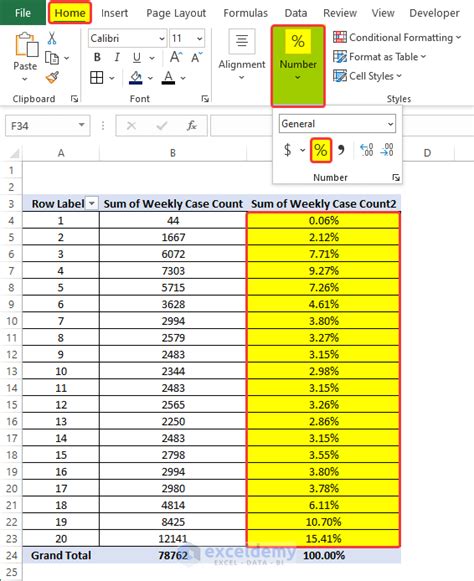Open Format as Table menu

(379, 57)
